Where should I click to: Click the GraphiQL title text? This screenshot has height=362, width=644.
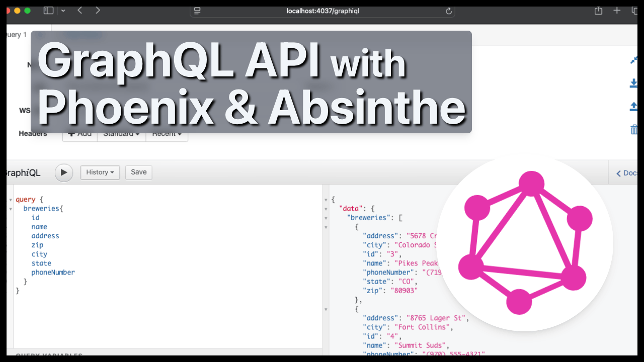[x=23, y=173]
